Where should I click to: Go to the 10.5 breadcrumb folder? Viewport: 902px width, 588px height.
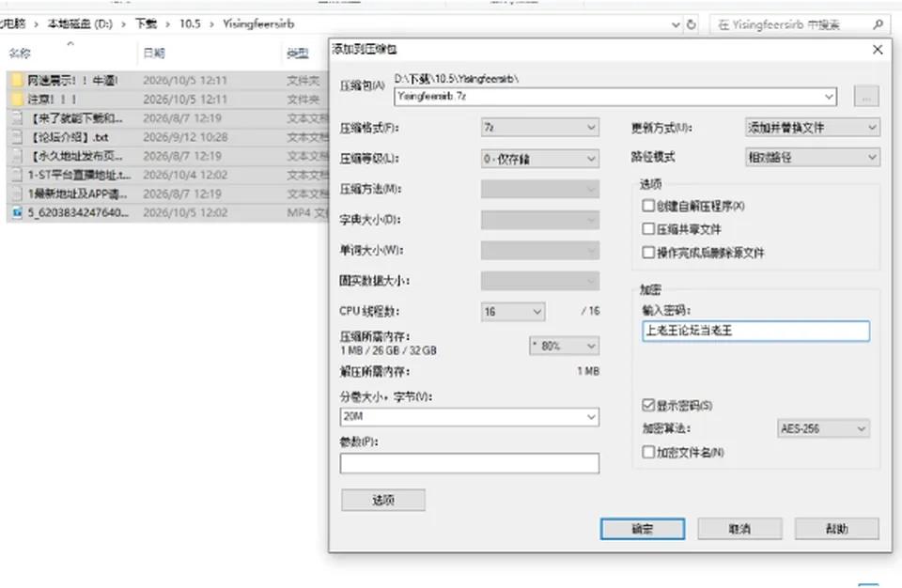tap(190, 23)
